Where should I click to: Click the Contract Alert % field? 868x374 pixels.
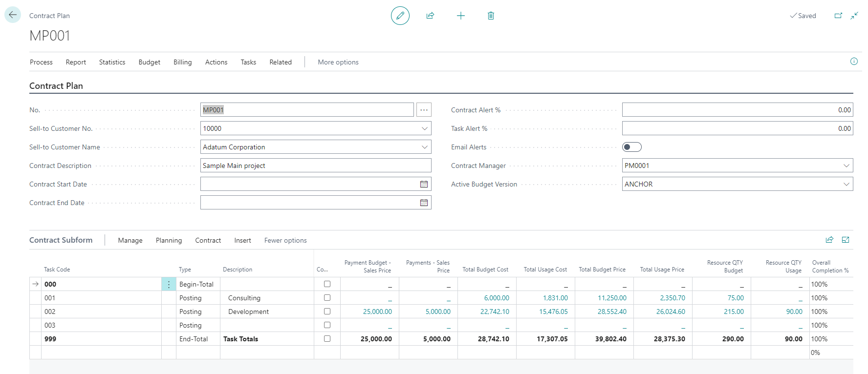pyautogui.click(x=737, y=110)
